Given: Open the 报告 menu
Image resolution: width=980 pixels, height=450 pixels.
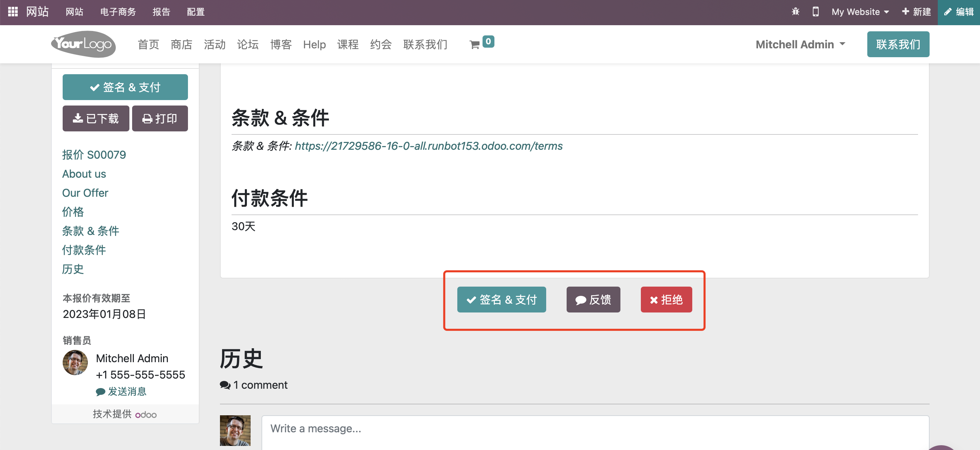Looking at the screenshot, I should (161, 12).
